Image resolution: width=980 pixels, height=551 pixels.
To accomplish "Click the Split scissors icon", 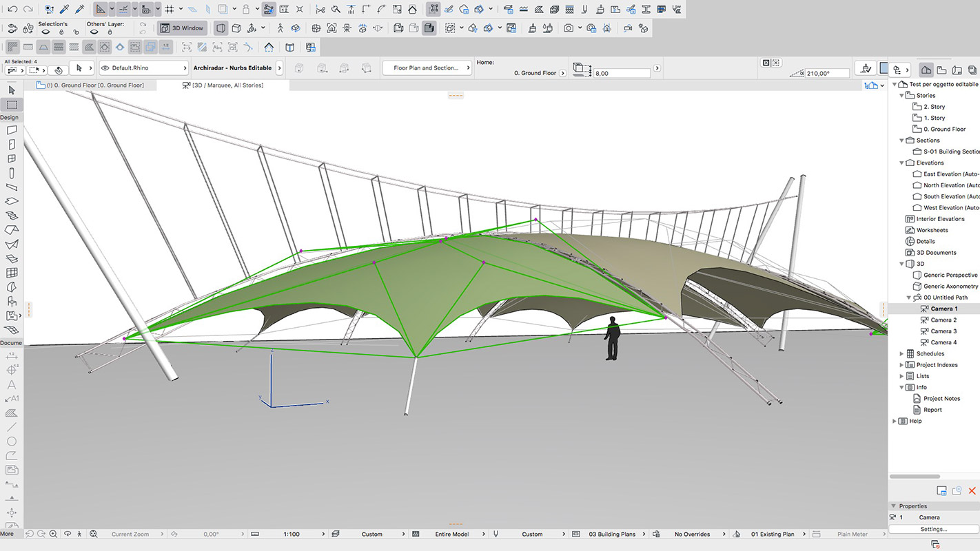I will pos(320,10).
